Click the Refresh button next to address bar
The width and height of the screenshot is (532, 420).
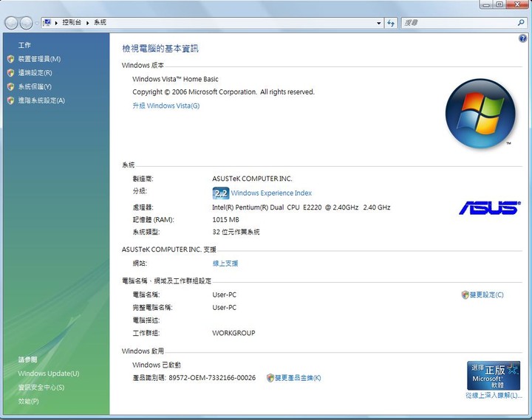(391, 23)
